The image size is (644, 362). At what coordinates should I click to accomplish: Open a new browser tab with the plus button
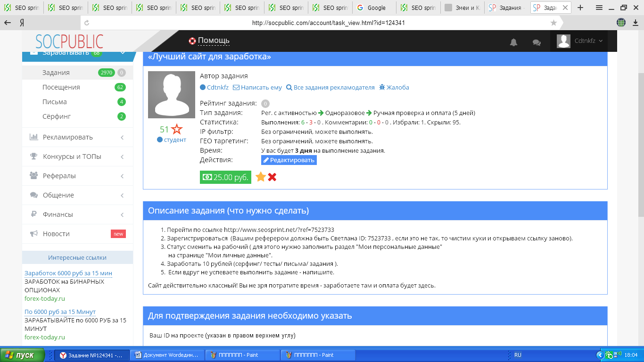(x=580, y=8)
